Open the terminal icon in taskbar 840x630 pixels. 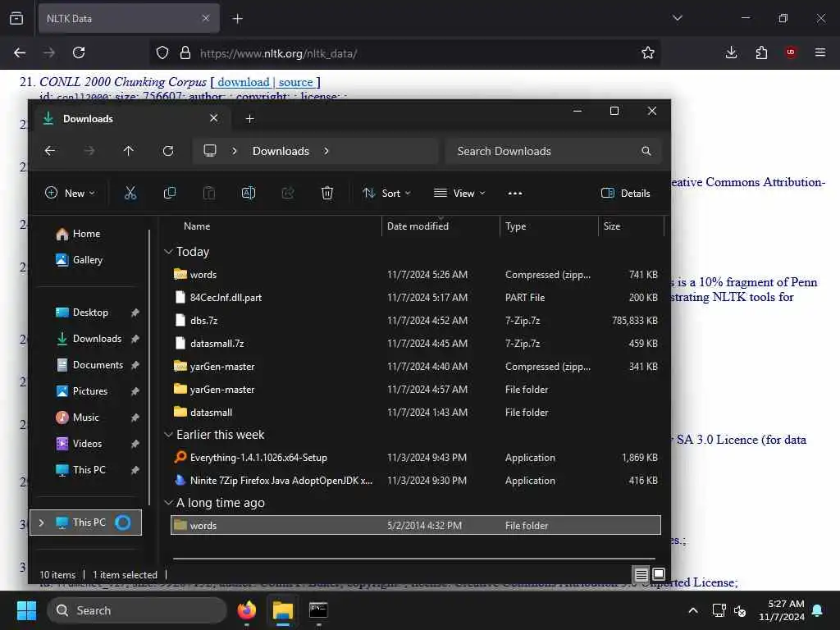pyautogui.click(x=318, y=610)
